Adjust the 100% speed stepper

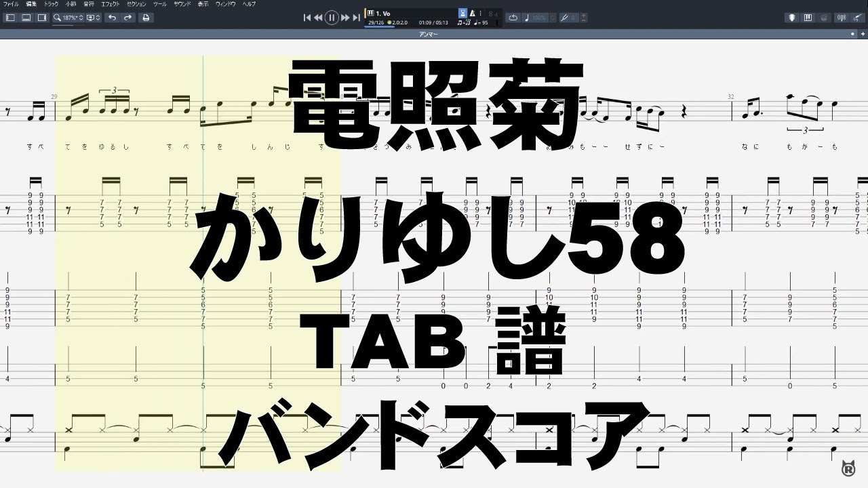[x=551, y=18]
